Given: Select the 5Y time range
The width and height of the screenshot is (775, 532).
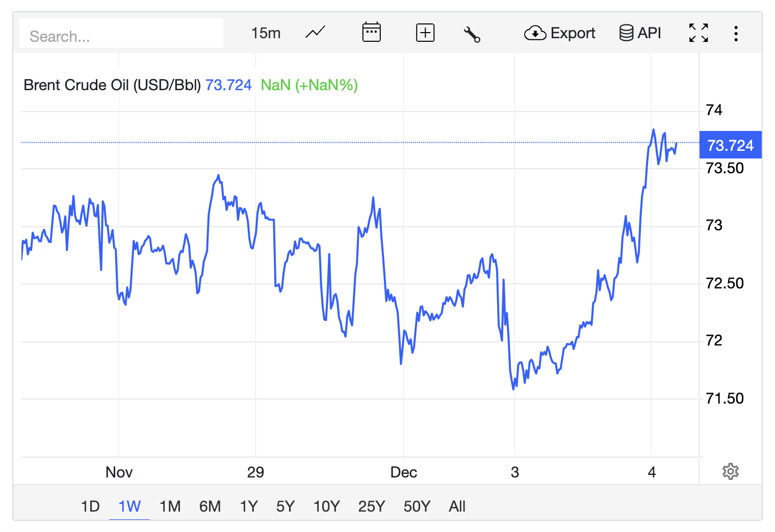Looking at the screenshot, I should coord(286,506).
